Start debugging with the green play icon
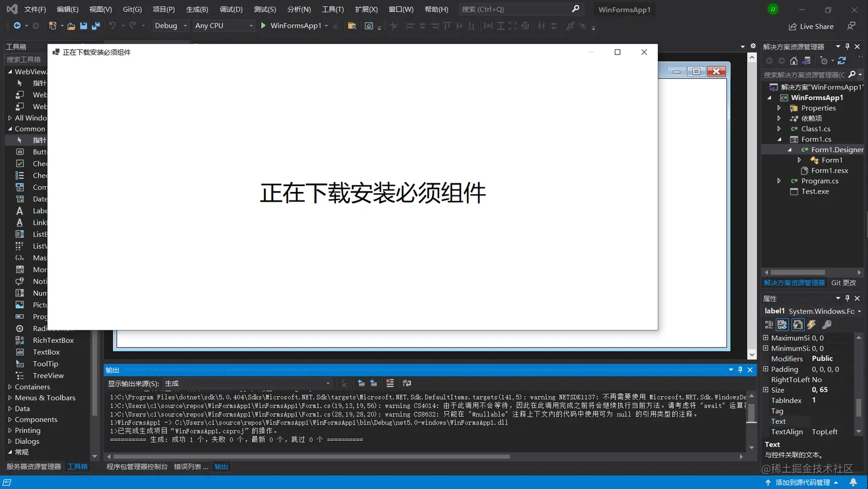Screen dimensions: 868x489 click(x=263, y=26)
